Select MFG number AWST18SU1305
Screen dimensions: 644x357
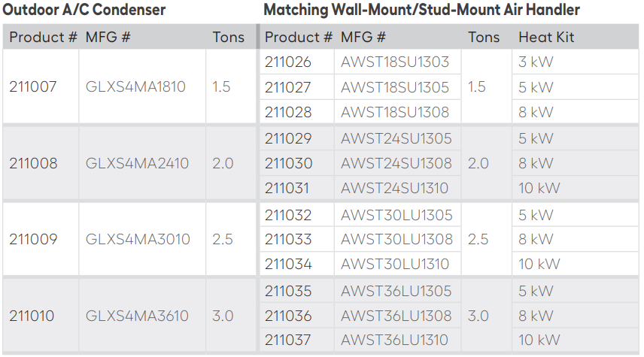click(395, 87)
